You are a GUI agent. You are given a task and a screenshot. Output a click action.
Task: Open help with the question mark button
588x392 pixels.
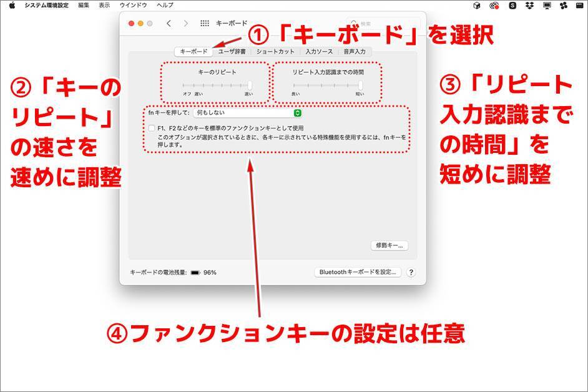click(x=411, y=272)
